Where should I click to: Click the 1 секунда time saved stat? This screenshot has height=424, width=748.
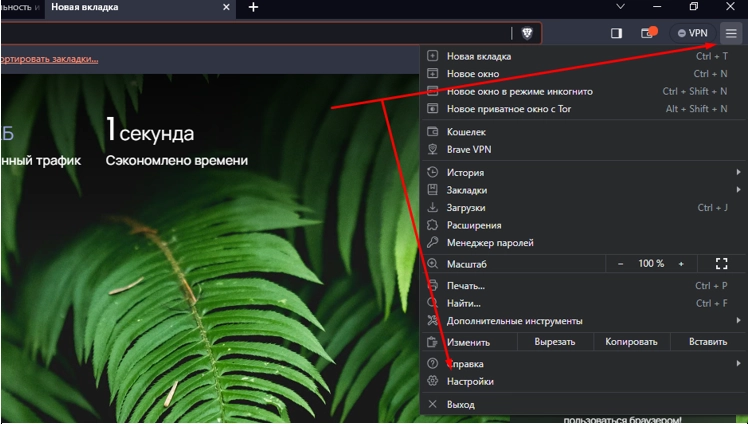point(150,130)
